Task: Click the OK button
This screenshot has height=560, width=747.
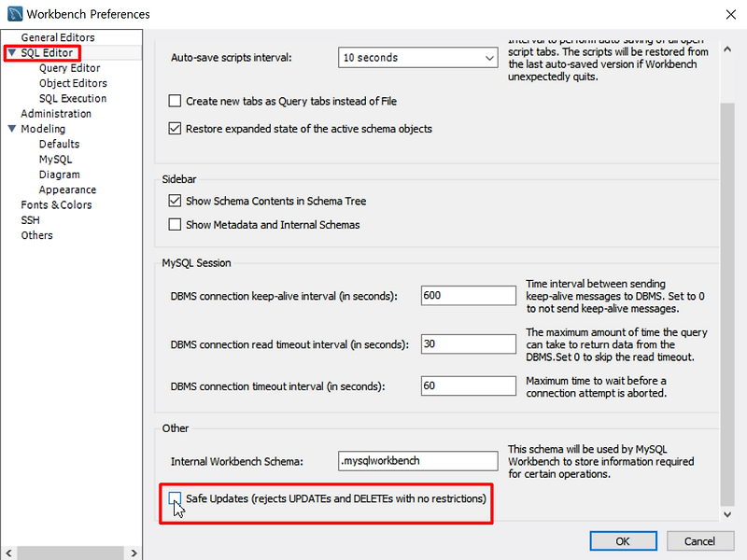Action: (623, 541)
